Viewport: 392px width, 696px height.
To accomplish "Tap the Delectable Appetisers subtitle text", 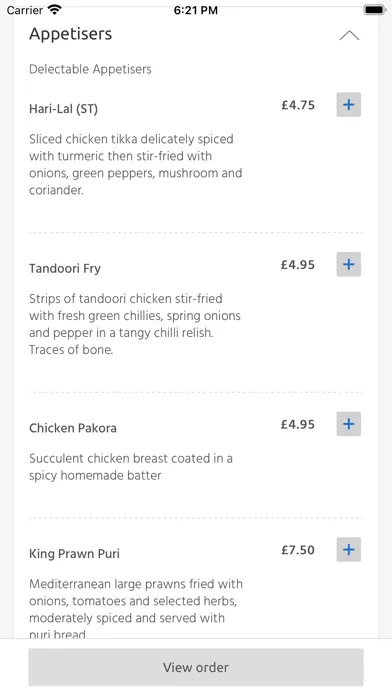I will point(90,69).
